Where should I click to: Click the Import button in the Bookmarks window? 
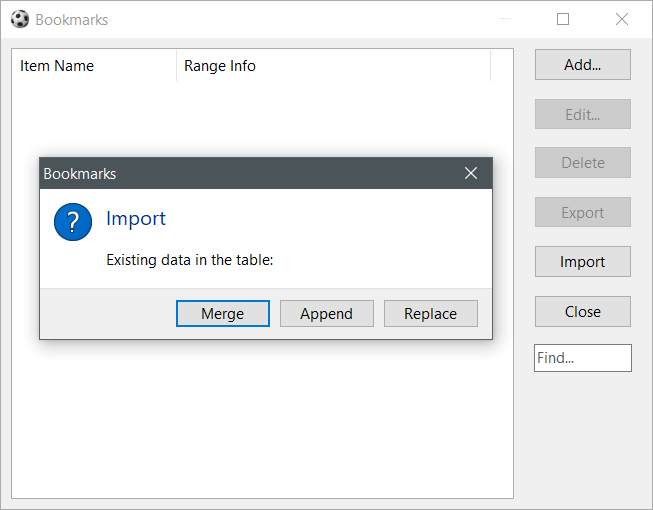point(583,261)
